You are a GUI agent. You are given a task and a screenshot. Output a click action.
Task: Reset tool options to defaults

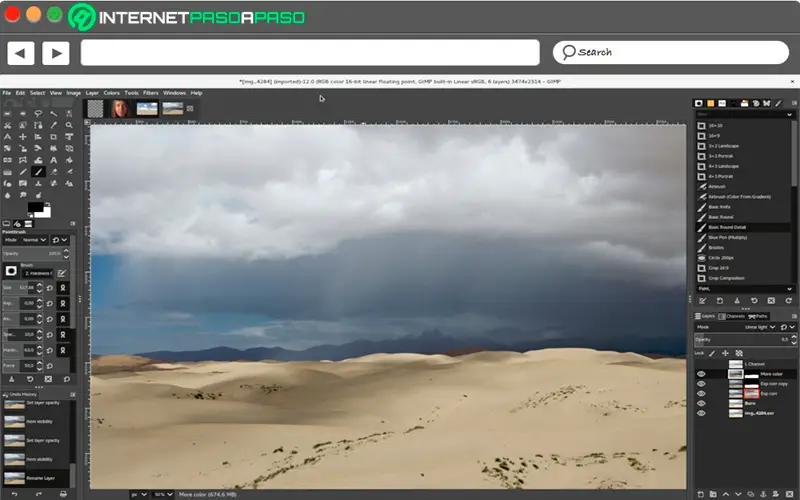67,379
